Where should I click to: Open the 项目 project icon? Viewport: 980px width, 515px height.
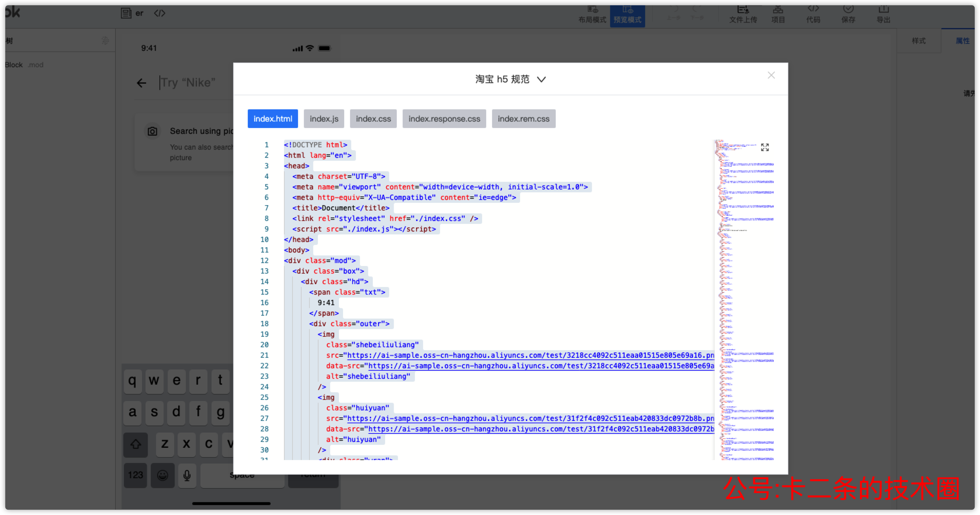pos(778,14)
